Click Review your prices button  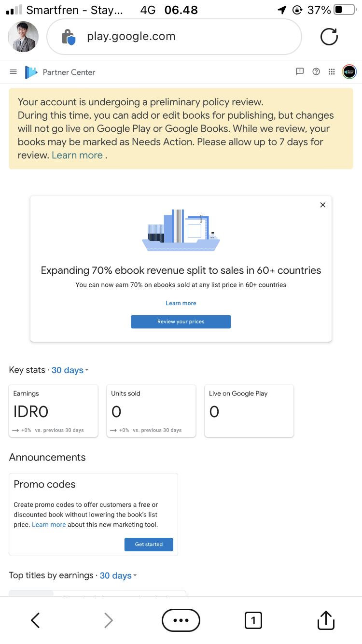coord(181,322)
